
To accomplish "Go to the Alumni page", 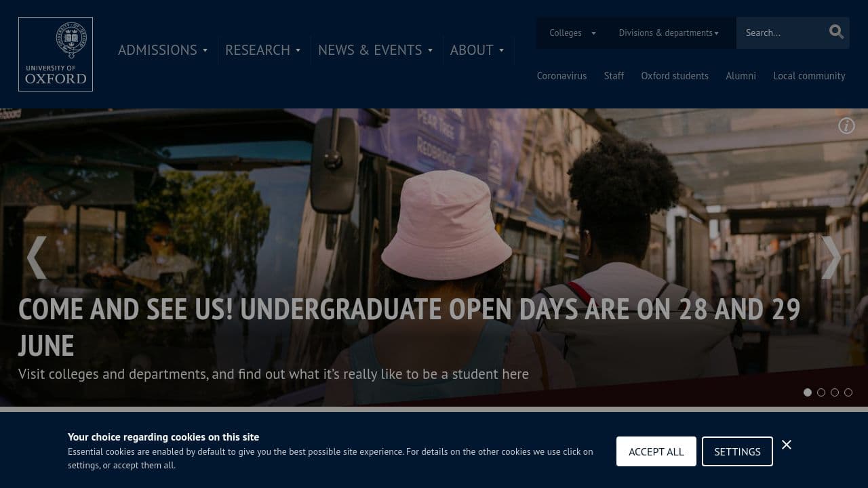I will tap(741, 76).
